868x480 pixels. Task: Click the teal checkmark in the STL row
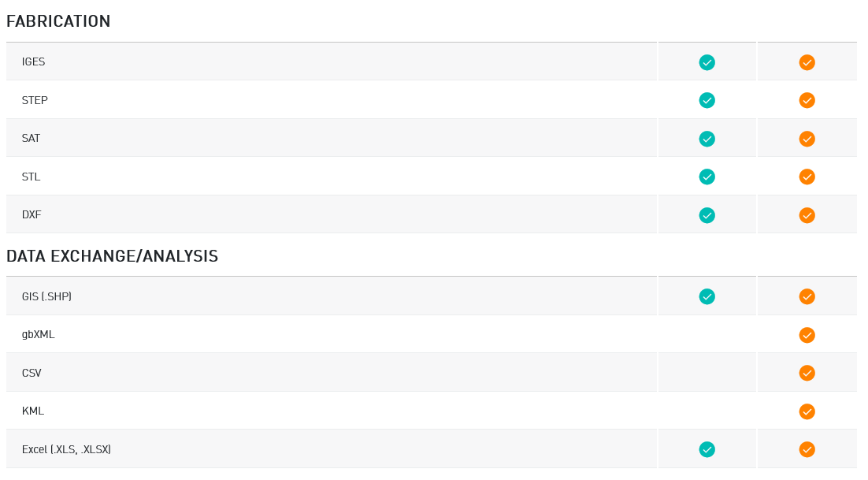707,177
